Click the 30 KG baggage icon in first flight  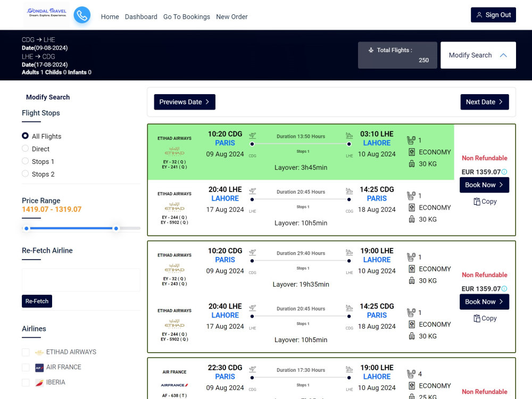coord(412,164)
